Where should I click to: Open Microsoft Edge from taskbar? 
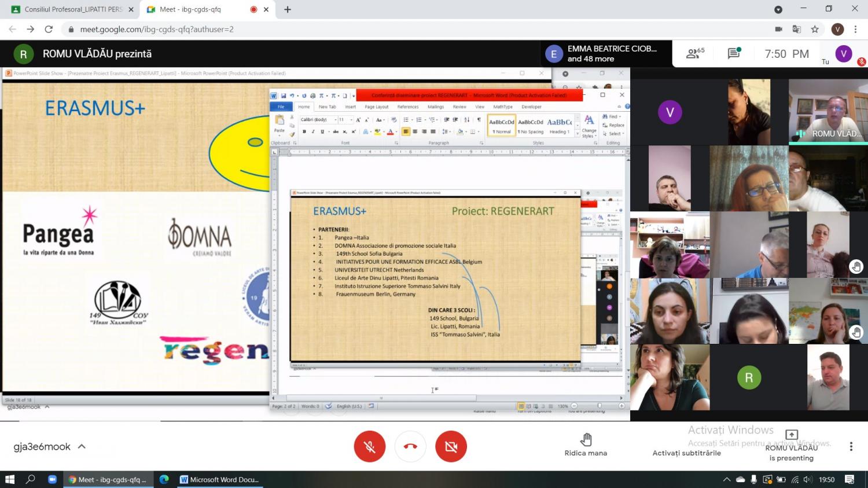pos(164,479)
